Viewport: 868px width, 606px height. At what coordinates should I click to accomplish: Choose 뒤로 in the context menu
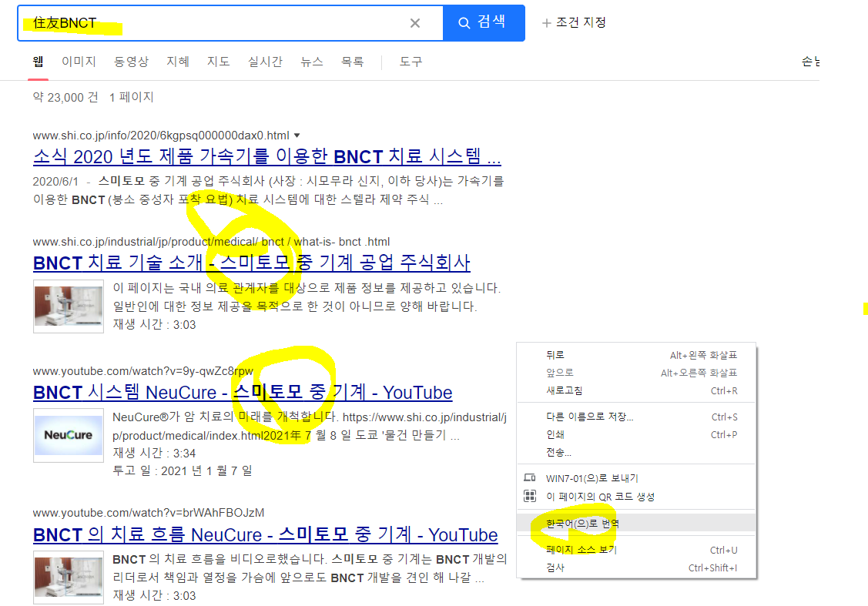[637, 355]
